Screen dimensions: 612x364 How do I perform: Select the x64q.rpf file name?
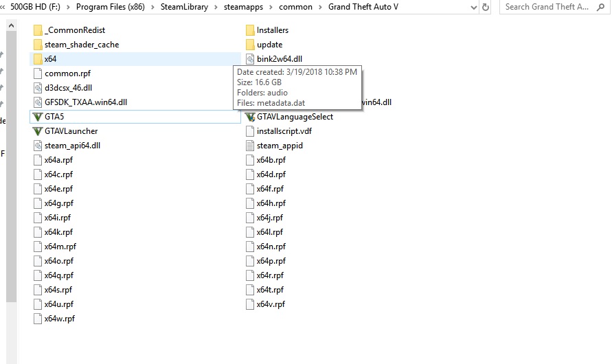59,275
